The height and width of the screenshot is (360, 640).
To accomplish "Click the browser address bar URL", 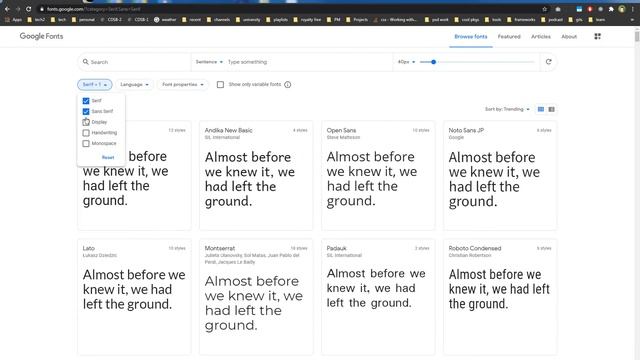I will pyautogui.click(x=93, y=9).
